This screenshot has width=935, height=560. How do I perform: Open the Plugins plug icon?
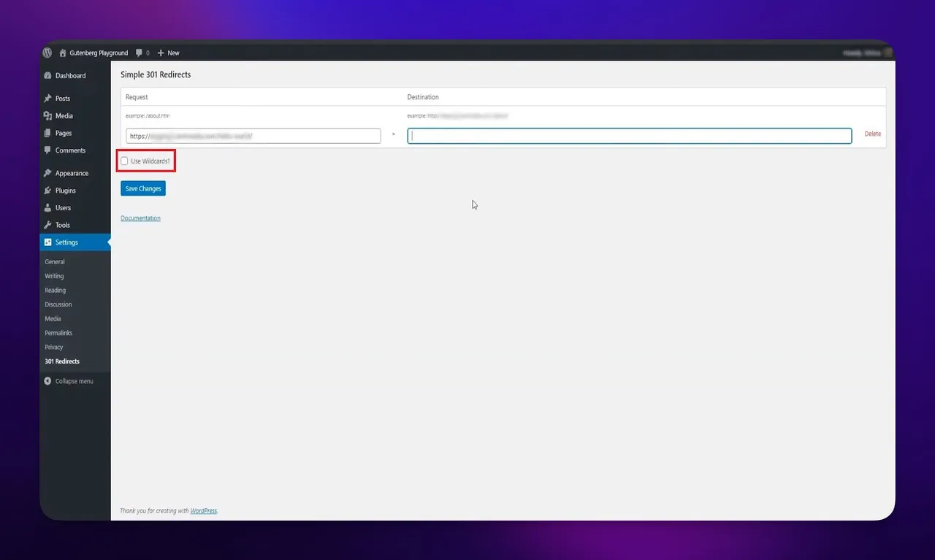(47, 191)
